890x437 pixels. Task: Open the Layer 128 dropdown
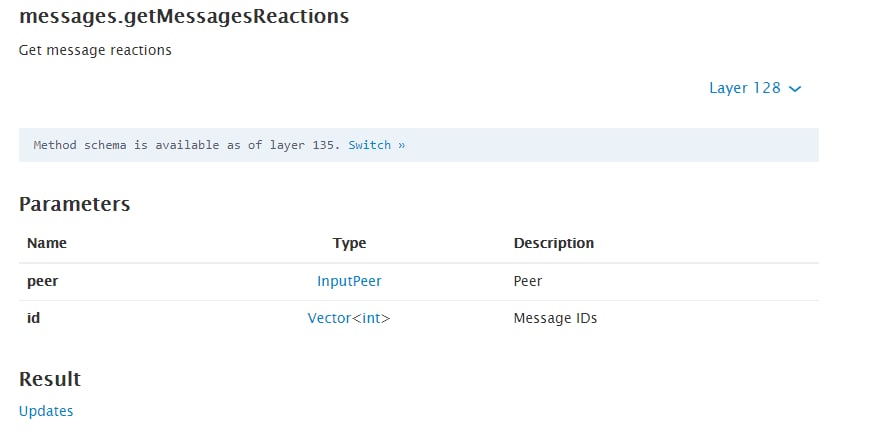(x=745, y=88)
